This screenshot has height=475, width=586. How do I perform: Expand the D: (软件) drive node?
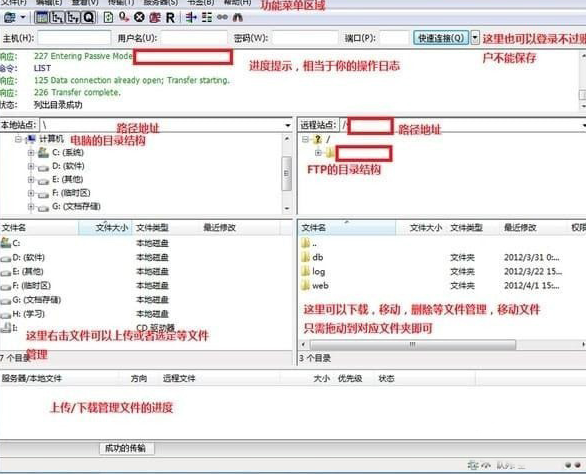click(31, 166)
